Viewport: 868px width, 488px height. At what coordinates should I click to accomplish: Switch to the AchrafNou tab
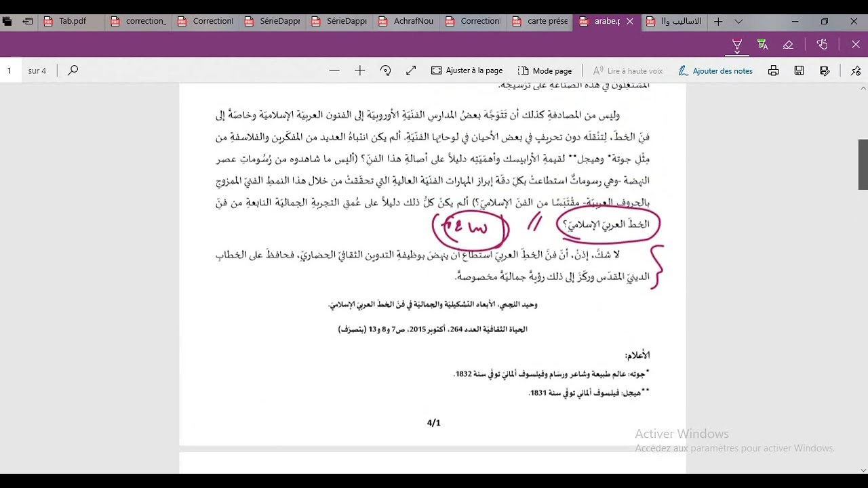click(x=408, y=21)
